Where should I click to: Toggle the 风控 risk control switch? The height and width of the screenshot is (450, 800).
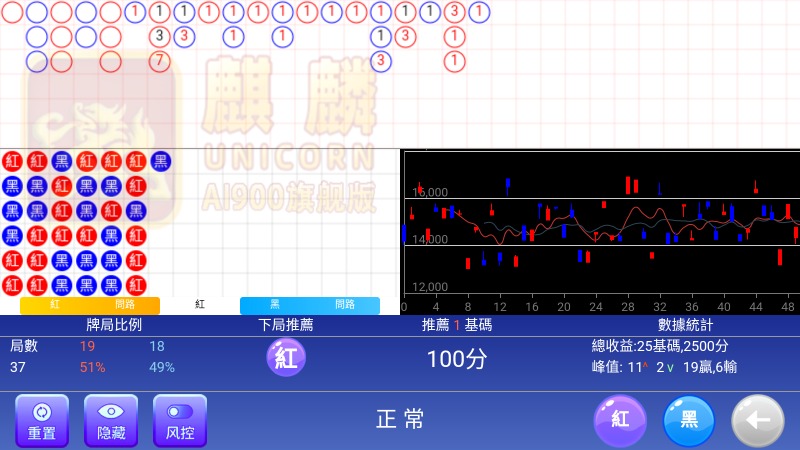click(180, 420)
